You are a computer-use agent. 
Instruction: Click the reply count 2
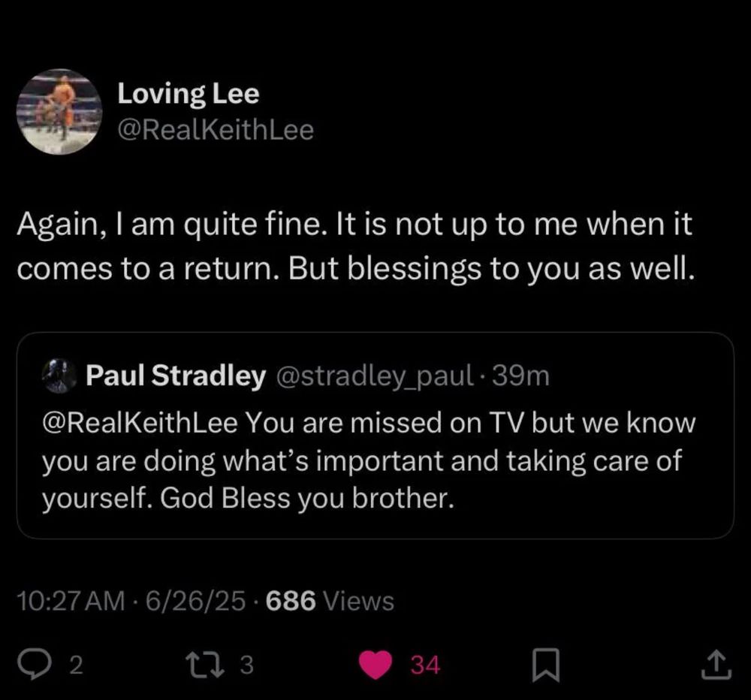pyautogui.click(x=74, y=664)
